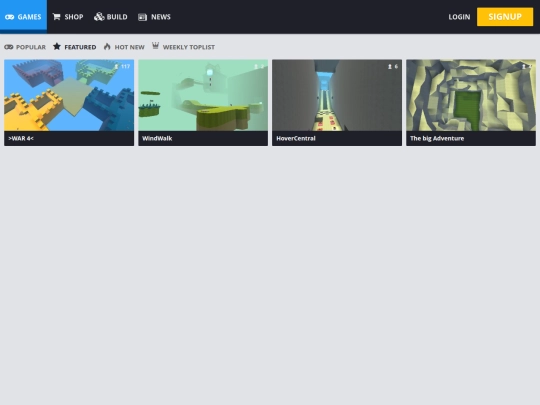
Task: Click the gamepad icon beside Popular
Action: (9, 47)
